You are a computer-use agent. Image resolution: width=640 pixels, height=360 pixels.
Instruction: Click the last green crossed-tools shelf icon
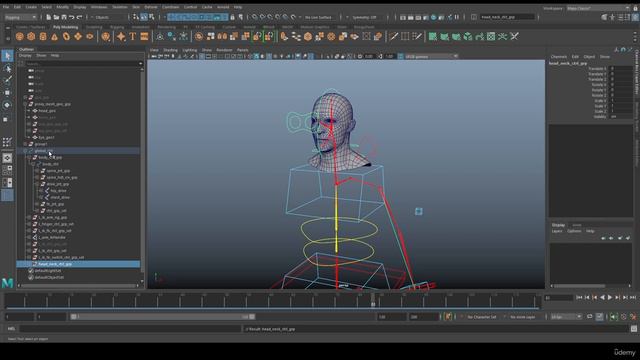514,37
